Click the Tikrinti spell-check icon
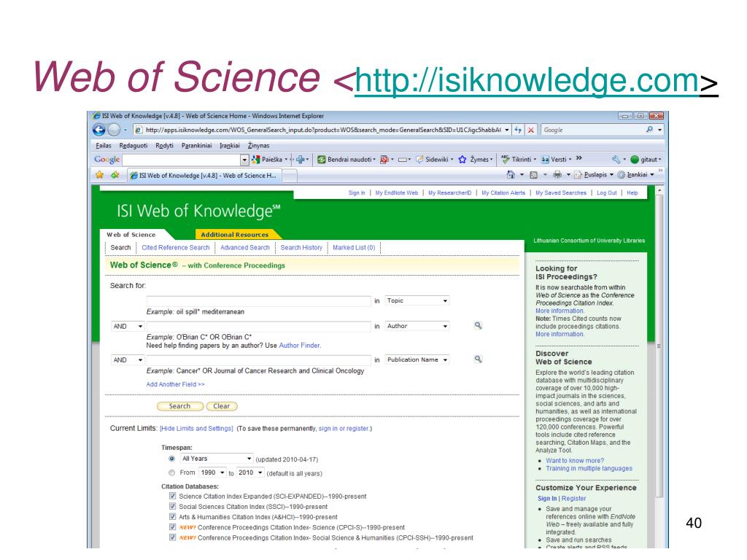The image size is (747, 560). point(506,160)
